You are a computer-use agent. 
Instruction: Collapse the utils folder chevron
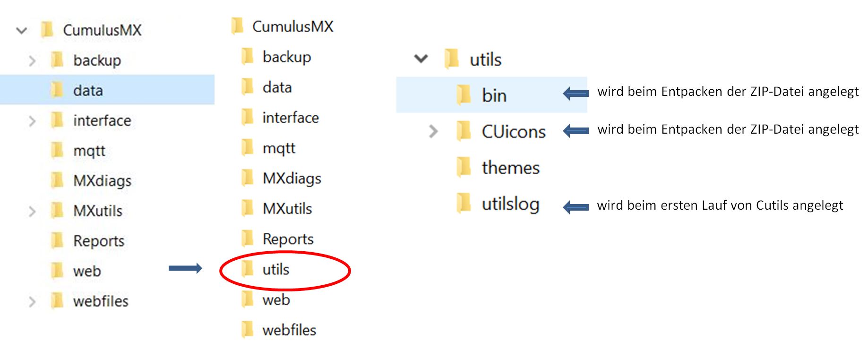pyautogui.click(x=421, y=59)
